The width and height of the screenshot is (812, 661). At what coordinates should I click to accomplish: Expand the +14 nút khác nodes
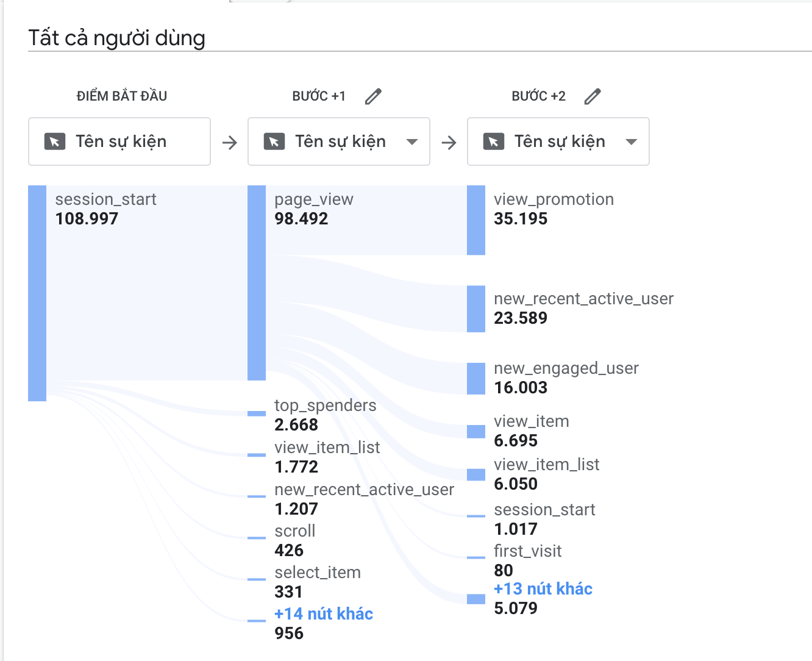[324, 613]
